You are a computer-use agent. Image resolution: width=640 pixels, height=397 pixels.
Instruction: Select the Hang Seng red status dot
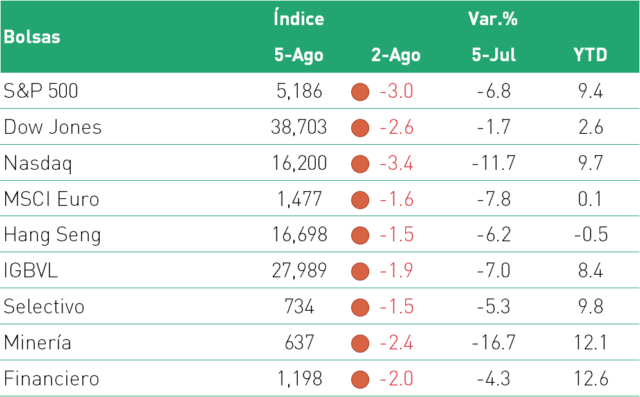[x=360, y=235]
